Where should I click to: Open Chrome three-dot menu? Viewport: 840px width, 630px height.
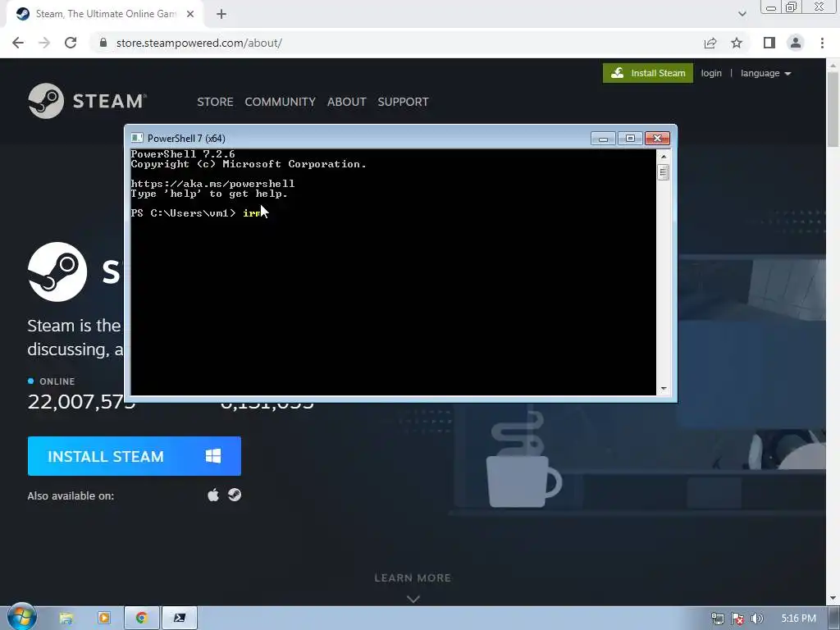tap(822, 43)
